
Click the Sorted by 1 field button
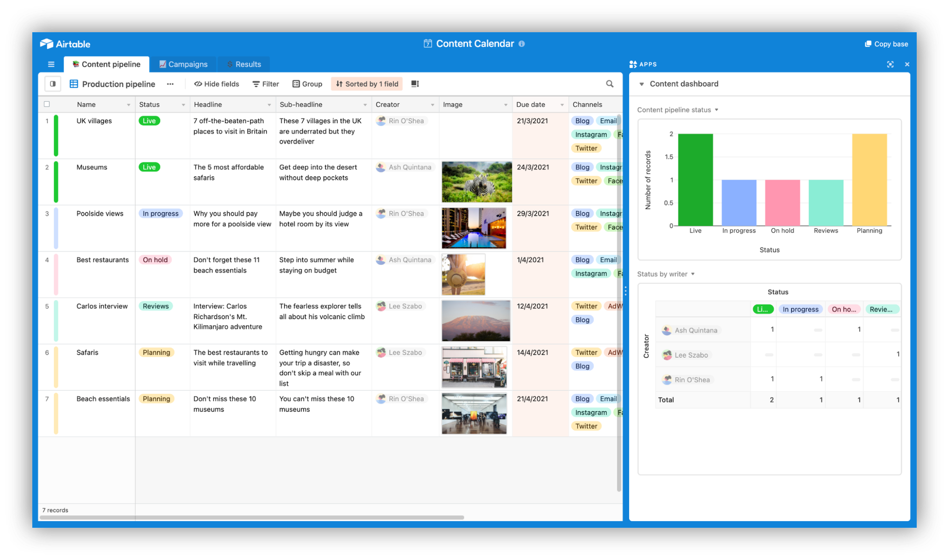[367, 84]
